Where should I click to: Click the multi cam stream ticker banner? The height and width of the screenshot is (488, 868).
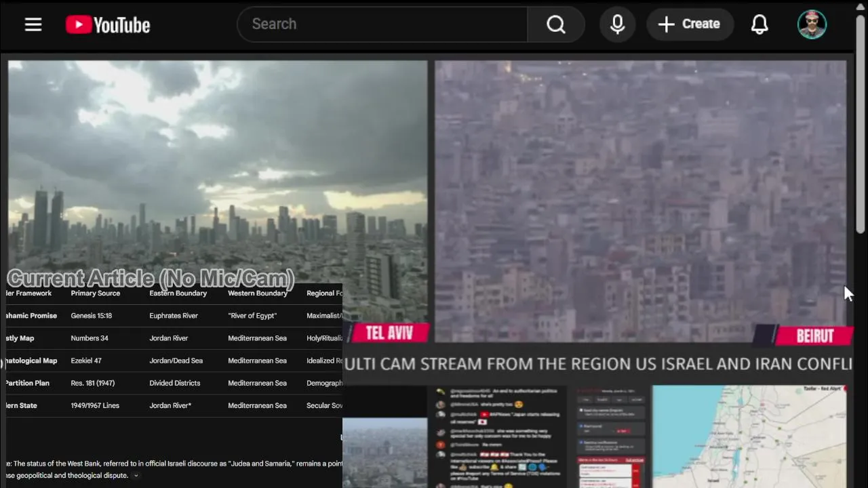597,364
